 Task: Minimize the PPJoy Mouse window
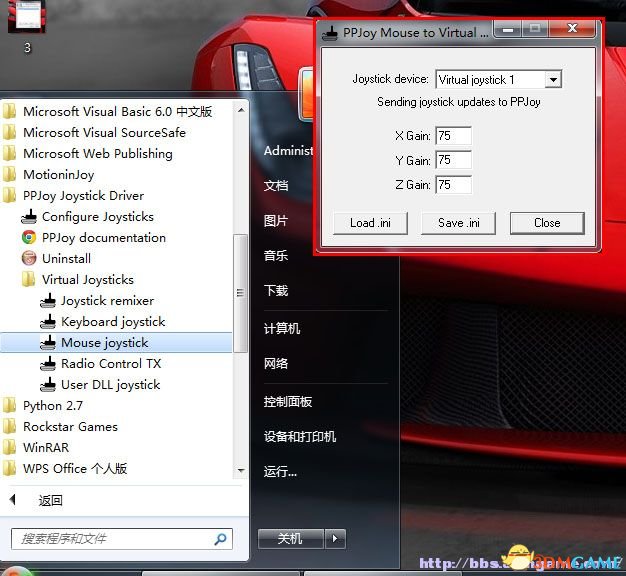[508, 29]
